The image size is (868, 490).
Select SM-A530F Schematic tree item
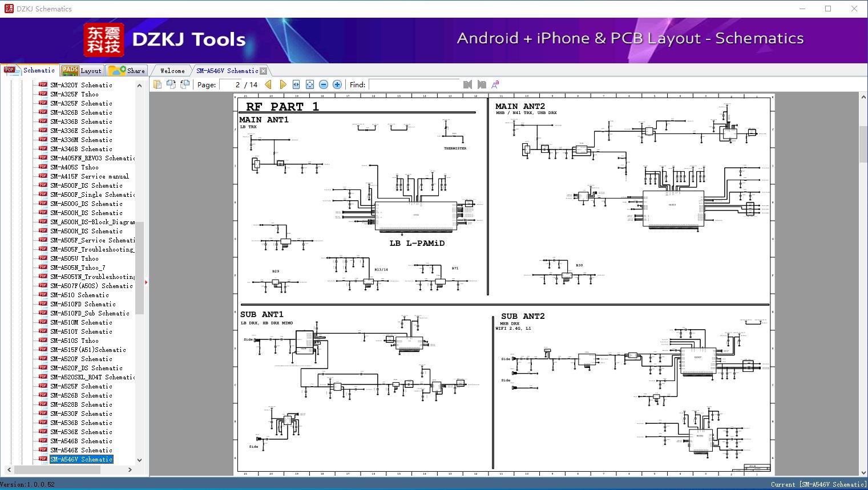point(81,414)
